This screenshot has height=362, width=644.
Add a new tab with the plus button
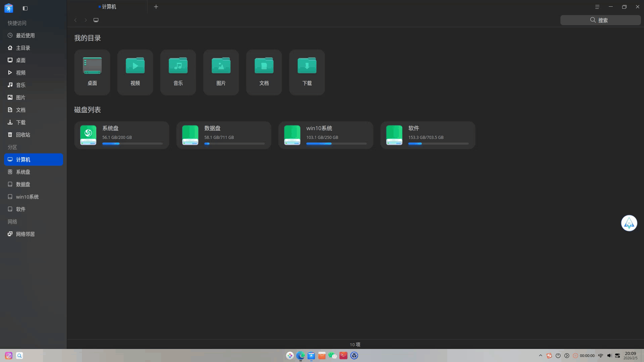pyautogui.click(x=156, y=7)
